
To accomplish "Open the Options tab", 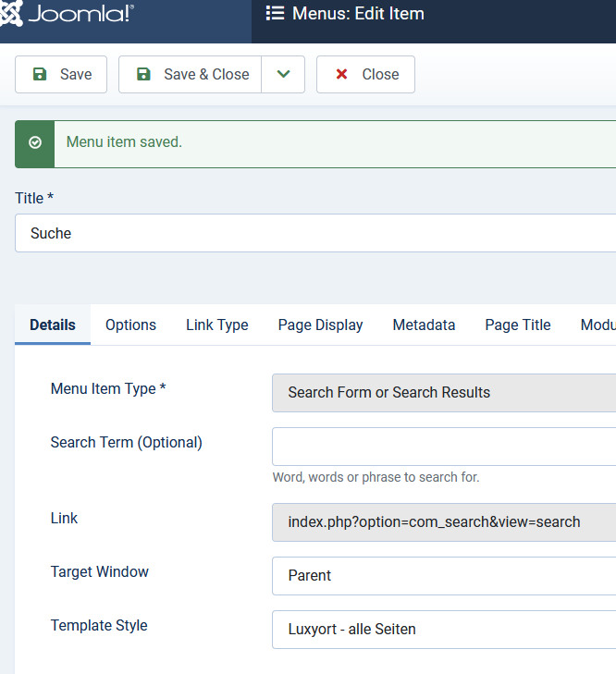I will 130,325.
